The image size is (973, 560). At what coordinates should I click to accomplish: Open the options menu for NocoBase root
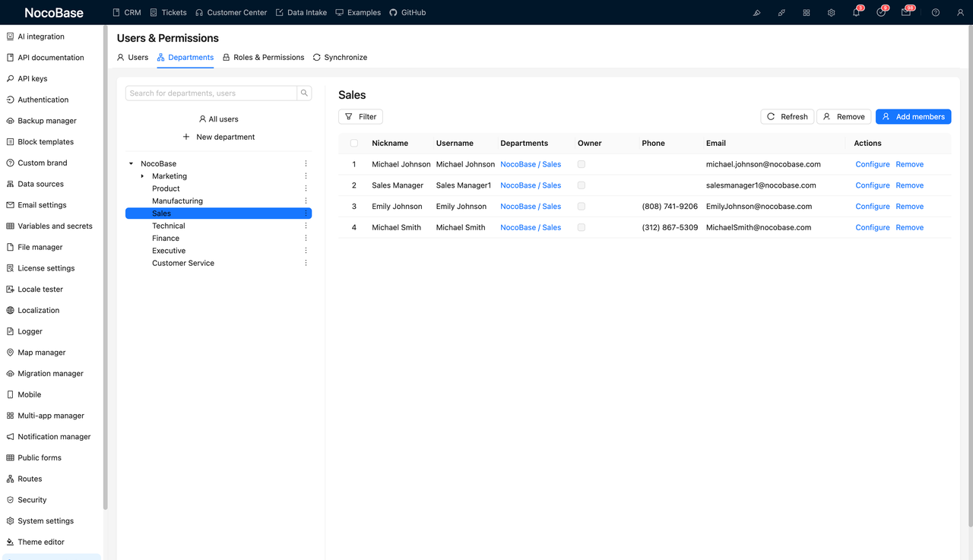(306, 163)
